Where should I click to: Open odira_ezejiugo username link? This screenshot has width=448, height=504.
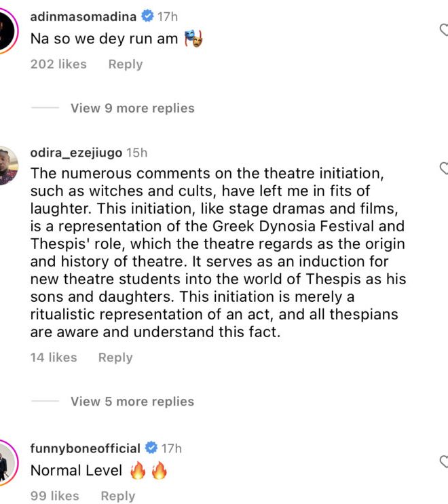click(76, 153)
